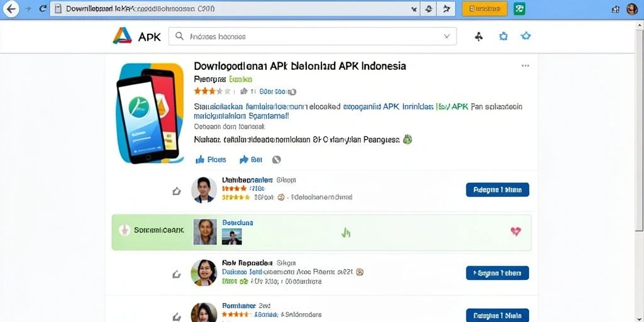Screen dimensions: 644x322
Task: Click the green developer name under the title
Action: pos(241,79)
